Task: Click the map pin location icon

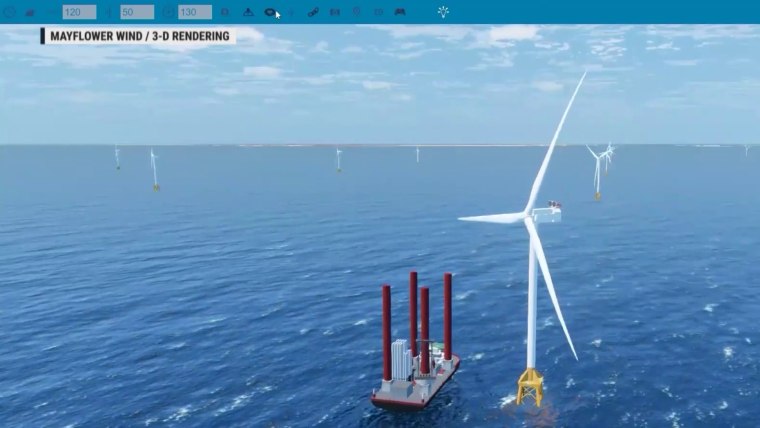Action: [x=356, y=12]
